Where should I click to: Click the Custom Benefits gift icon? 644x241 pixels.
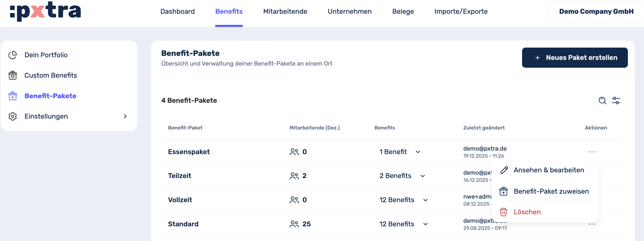[x=13, y=76]
